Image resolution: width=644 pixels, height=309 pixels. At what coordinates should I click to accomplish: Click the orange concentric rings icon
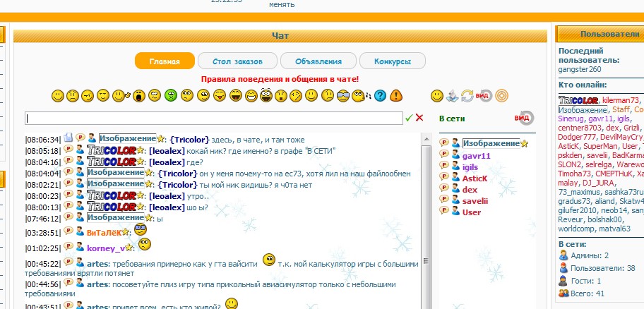pyautogui.click(x=500, y=95)
